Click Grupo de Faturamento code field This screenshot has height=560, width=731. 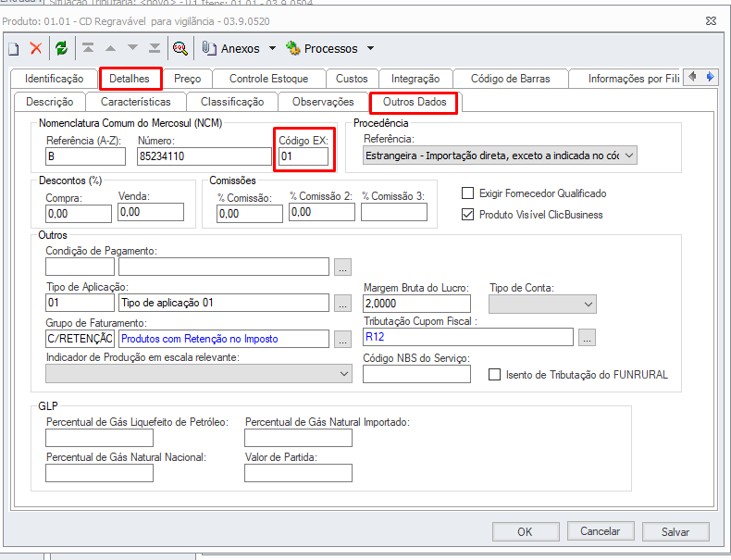coord(80,339)
